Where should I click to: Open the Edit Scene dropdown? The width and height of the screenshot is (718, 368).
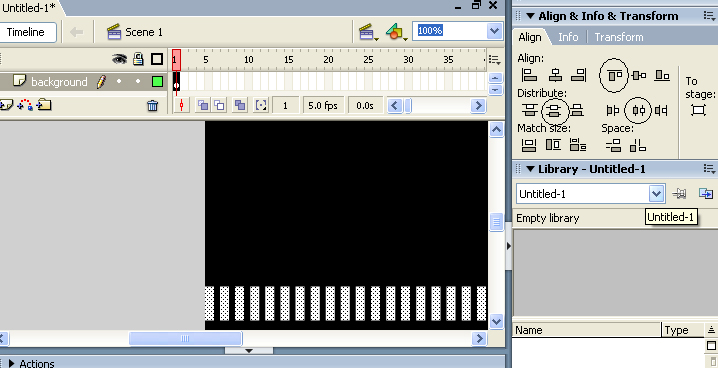369,32
